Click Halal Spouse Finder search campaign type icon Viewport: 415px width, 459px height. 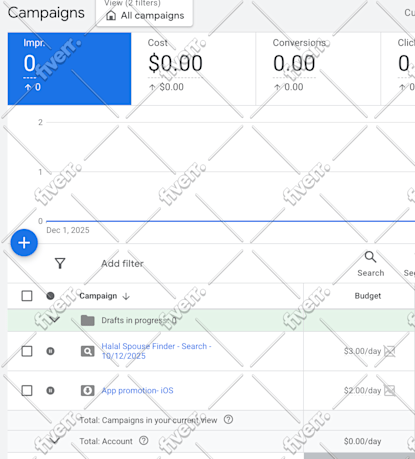(x=88, y=351)
